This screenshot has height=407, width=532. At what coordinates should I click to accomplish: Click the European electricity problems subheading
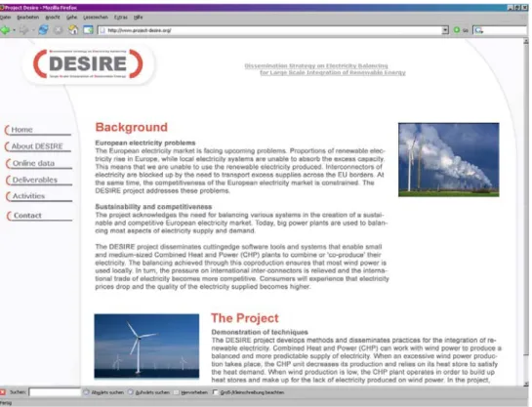click(x=145, y=142)
